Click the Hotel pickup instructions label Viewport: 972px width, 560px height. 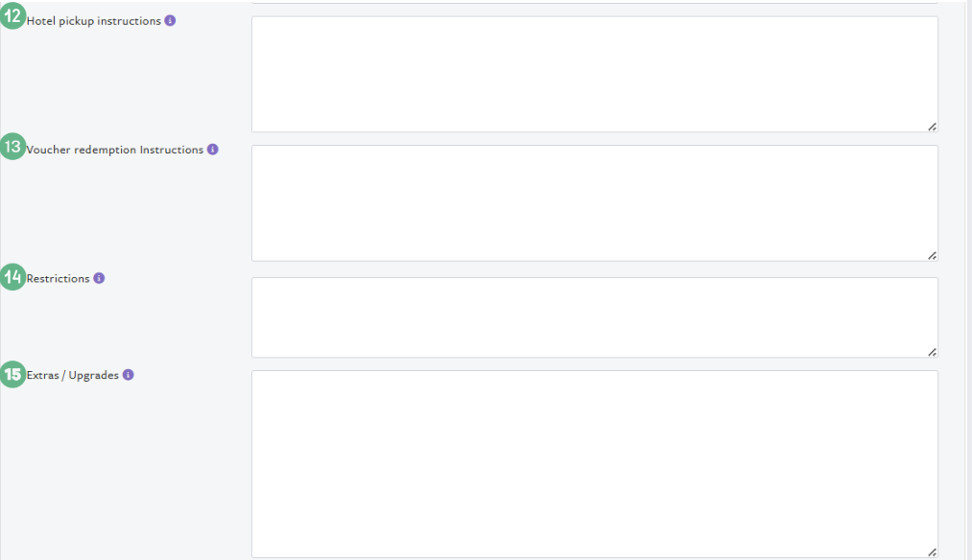click(x=94, y=21)
